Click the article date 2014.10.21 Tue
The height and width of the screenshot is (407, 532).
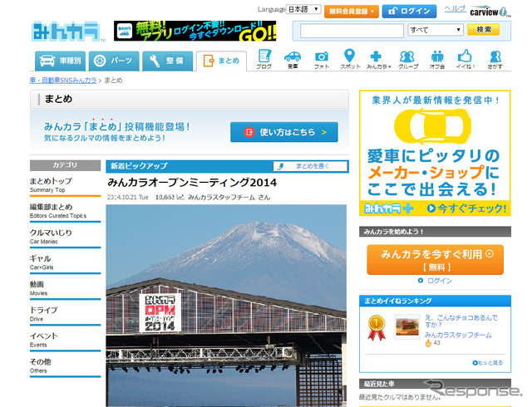128,198
